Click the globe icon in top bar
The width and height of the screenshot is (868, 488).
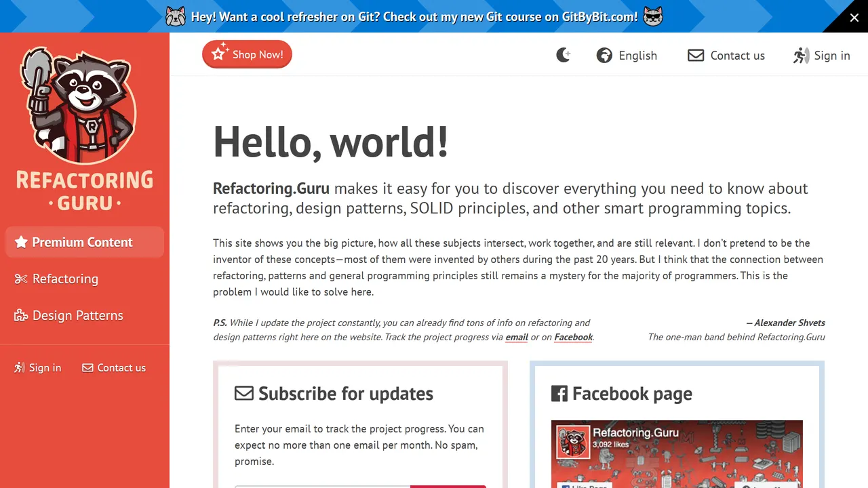click(x=604, y=56)
